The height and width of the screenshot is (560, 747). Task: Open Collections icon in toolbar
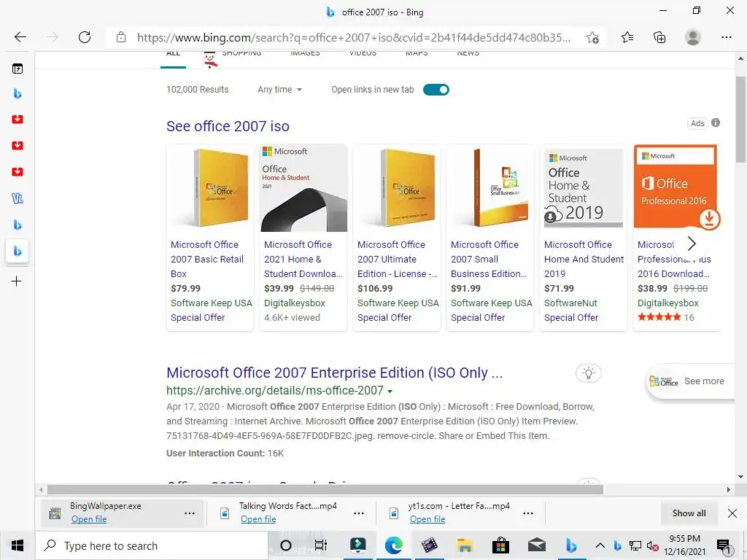pyautogui.click(x=659, y=37)
